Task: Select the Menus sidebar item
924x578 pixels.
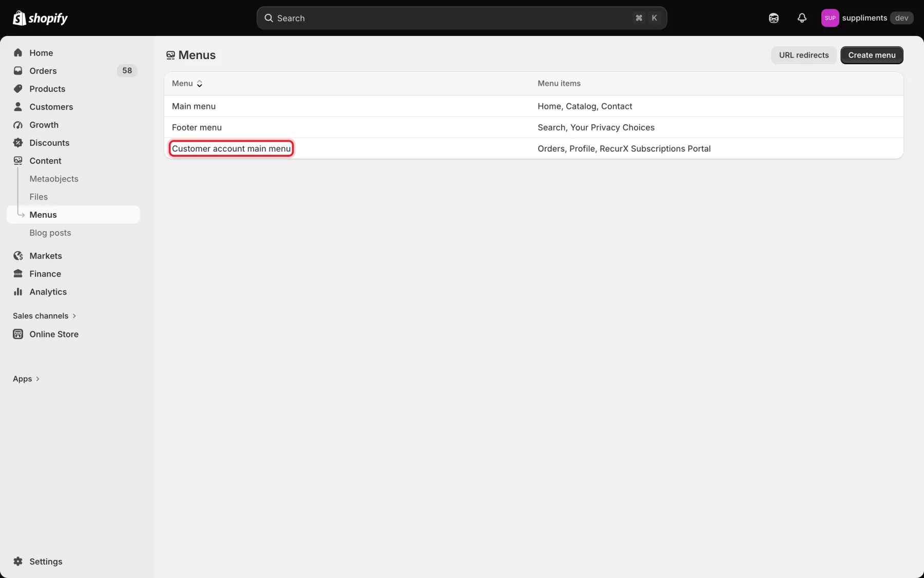Action: [73, 215]
